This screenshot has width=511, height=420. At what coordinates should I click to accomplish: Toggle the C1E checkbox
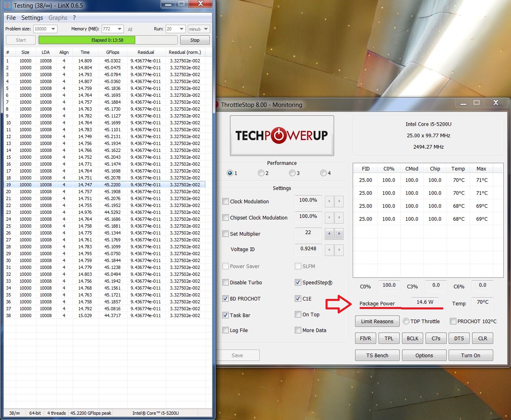click(298, 298)
